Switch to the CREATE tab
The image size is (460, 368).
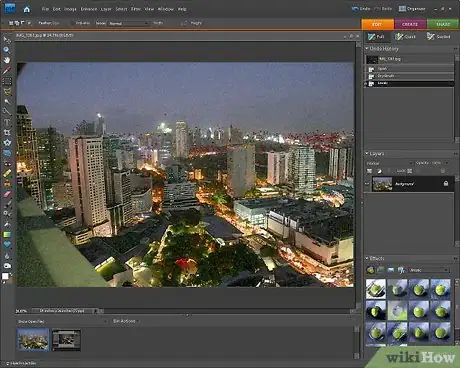(x=410, y=24)
